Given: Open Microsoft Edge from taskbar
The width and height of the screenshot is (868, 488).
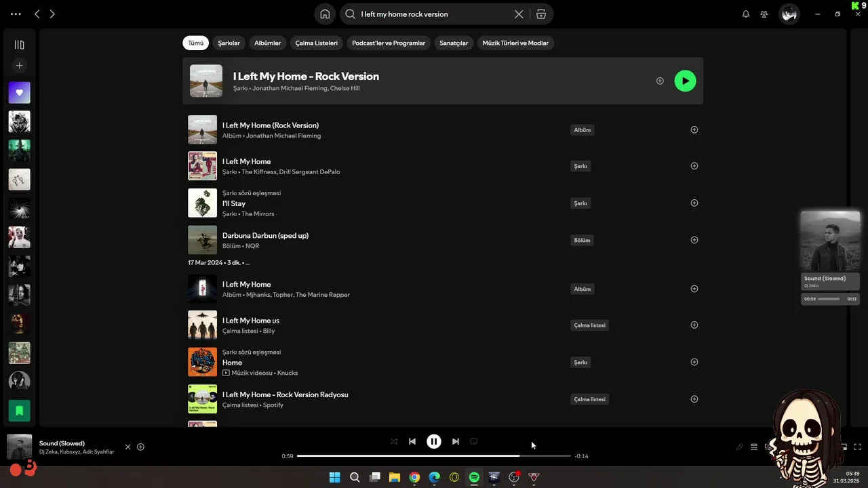Looking at the screenshot, I should [x=434, y=477].
